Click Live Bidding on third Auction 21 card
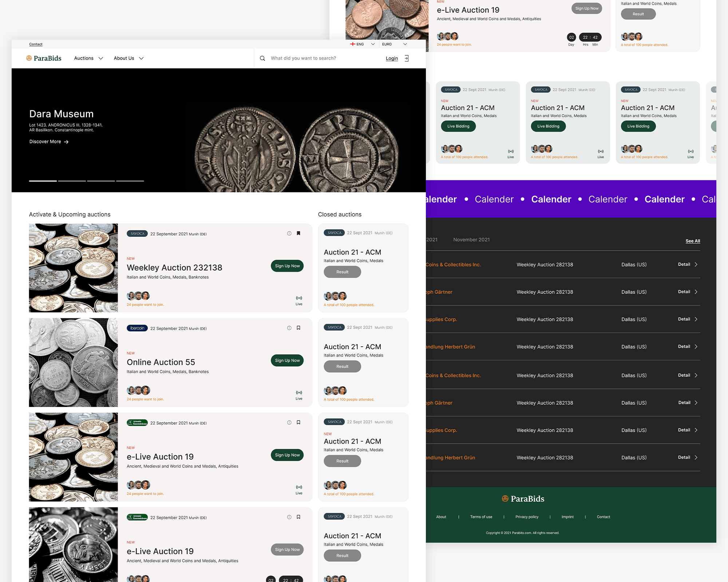This screenshot has height=582, width=728. [x=638, y=126]
